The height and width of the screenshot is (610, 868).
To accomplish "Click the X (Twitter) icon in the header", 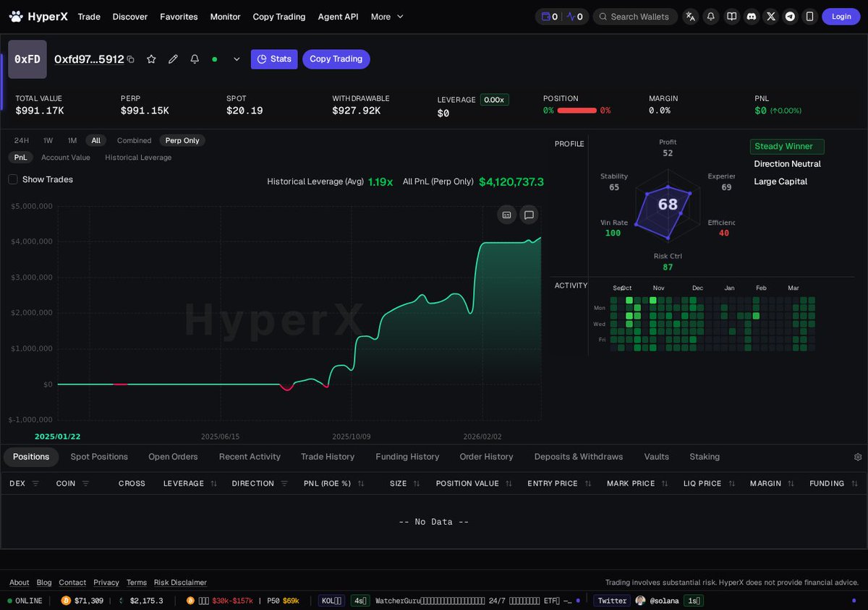I will (771, 16).
